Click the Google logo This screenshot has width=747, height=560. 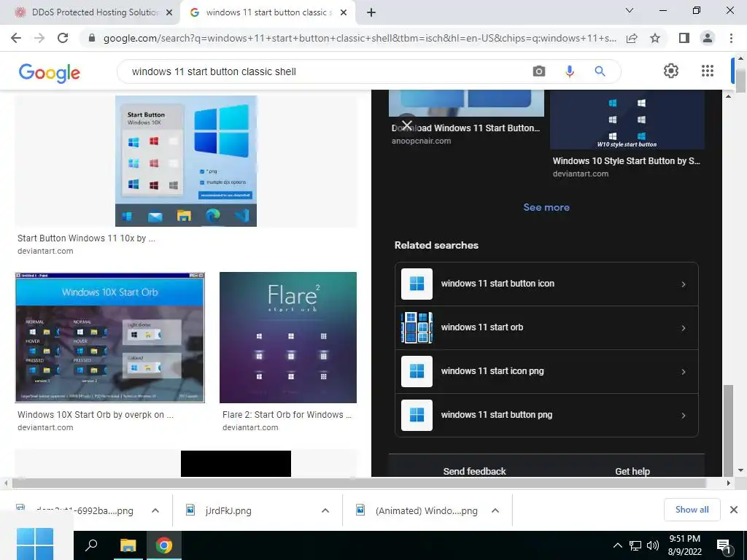point(50,72)
